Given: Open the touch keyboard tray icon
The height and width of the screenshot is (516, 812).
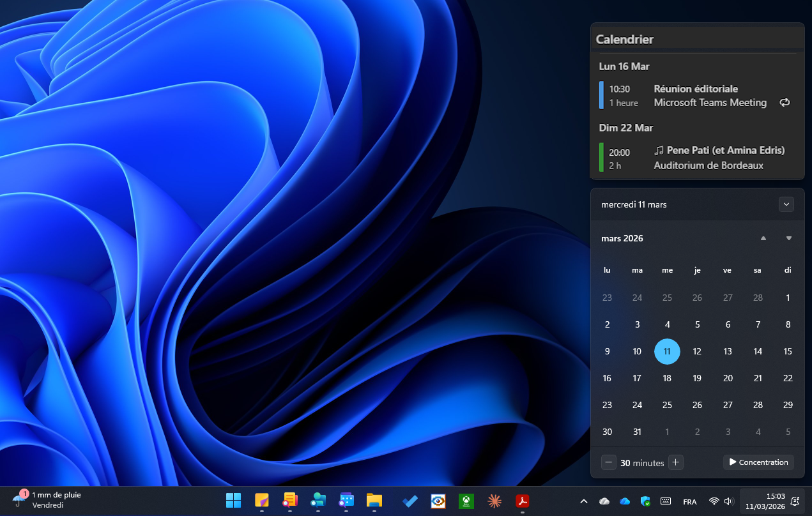Looking at the screenshot, I should (665, 501).
